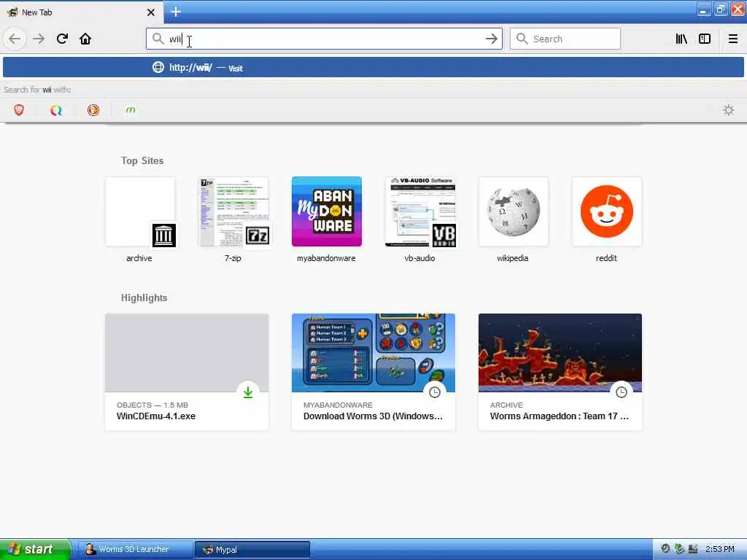Click the history clock icon on Worms 3D card
The height and width of the screenshot is (560, 747).
[x=435, y=392]
